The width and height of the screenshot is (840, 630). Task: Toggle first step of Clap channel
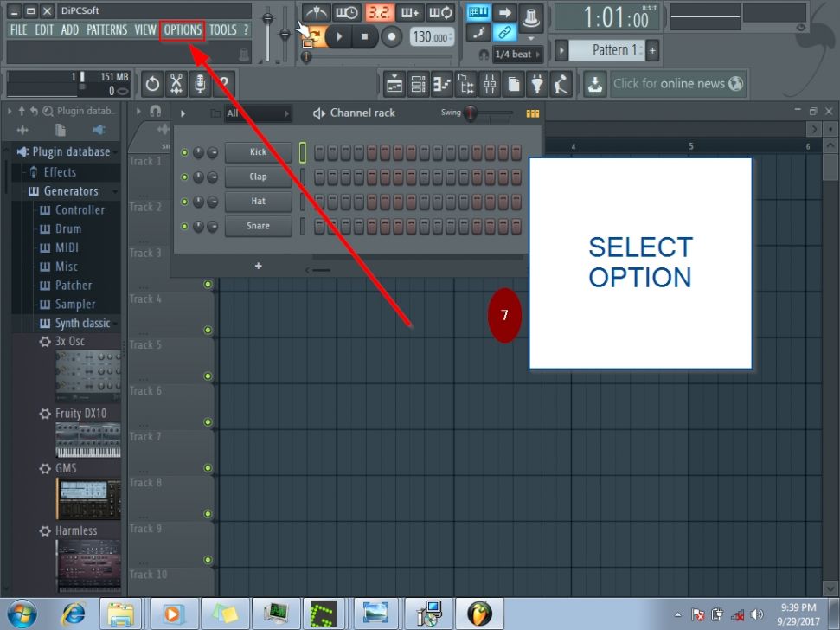[x=319, y=177]
